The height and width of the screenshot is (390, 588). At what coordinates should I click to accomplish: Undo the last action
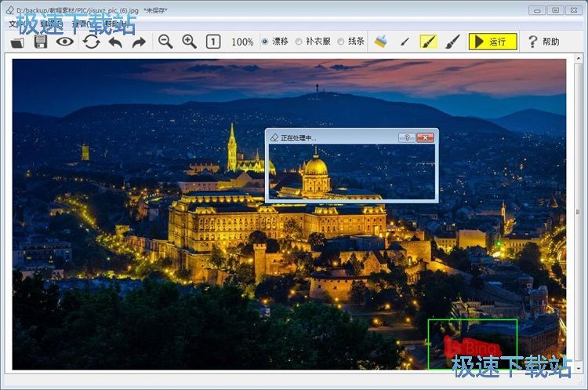[x=115, y=42]
